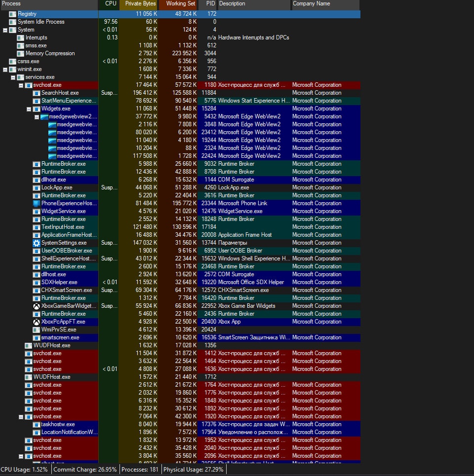Click the Physical Usage status entry
Screen dimensions: 474x476
tap(194, 470)
